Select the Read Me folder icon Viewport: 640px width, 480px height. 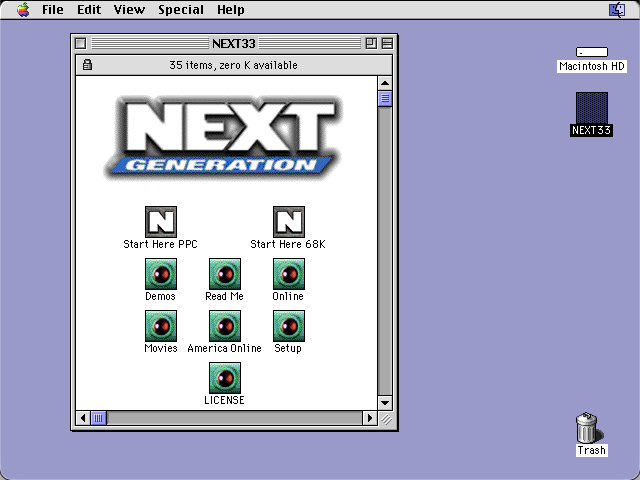tap(225, 274)
